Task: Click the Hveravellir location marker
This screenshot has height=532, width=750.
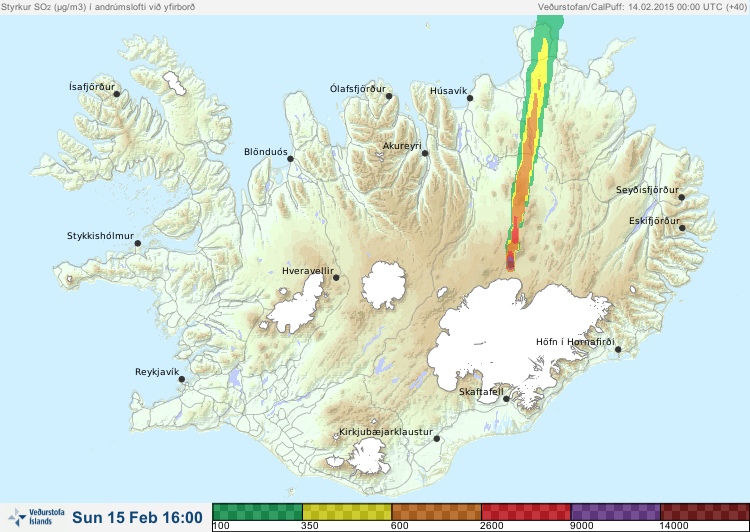Action: pyautogui.click(x=336, y=277)
